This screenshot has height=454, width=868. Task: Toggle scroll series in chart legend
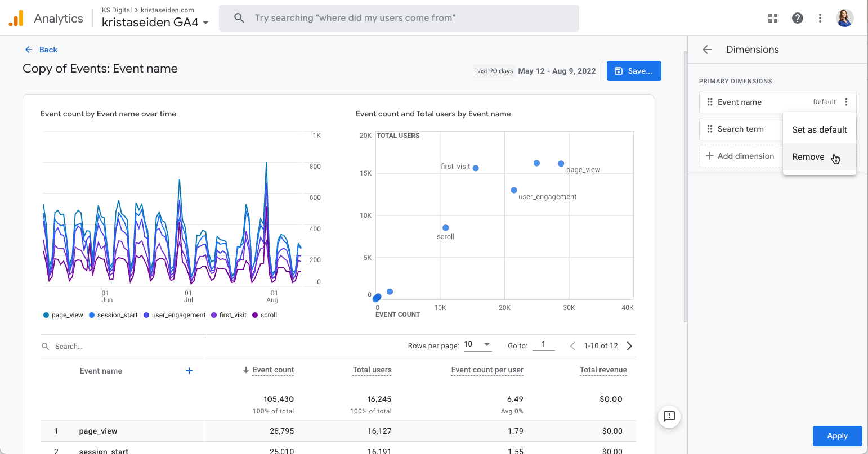click(x=265, y=315)
